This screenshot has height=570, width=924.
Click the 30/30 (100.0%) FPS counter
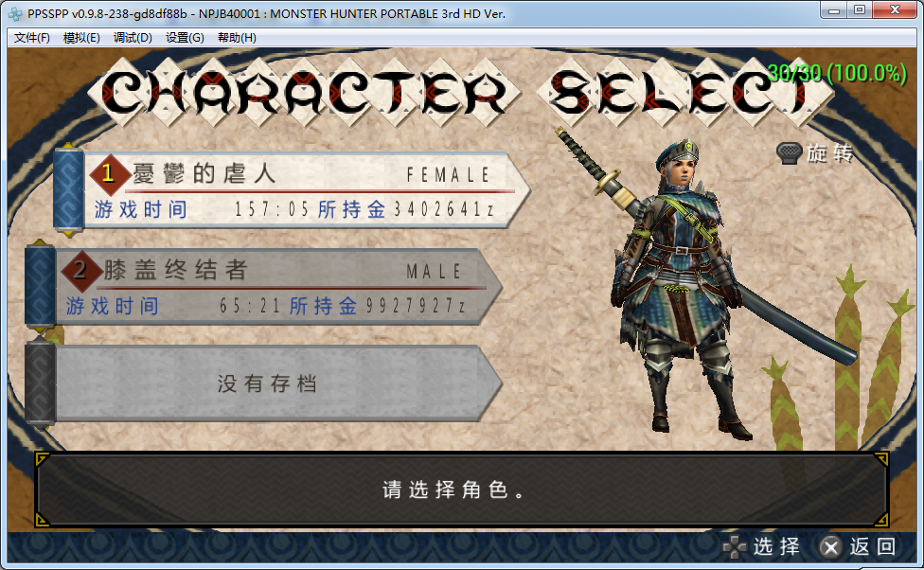[x=837, y=73]
